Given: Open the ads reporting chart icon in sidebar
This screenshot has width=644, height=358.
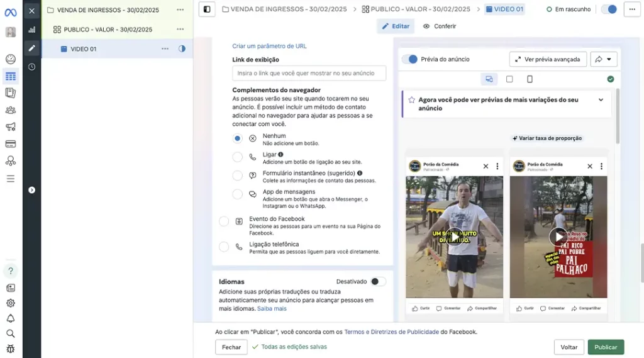Looking at the screenshot, I should point(31,30).
